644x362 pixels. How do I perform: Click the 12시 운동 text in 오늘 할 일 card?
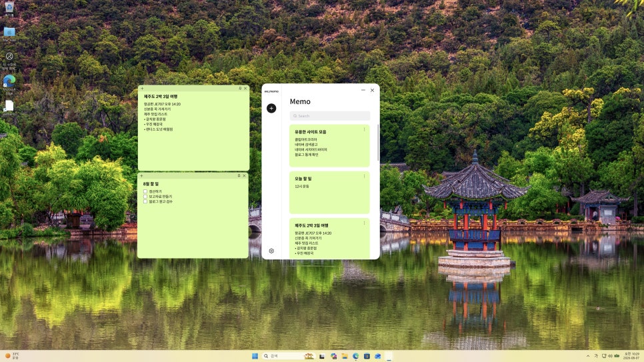pyautogui.click(x=302, y=187)
